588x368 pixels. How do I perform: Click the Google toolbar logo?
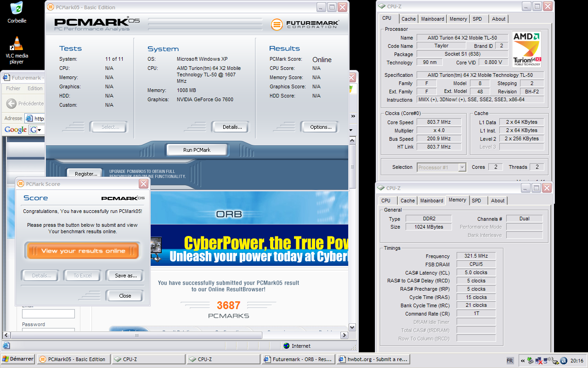(x=16, y=130)
